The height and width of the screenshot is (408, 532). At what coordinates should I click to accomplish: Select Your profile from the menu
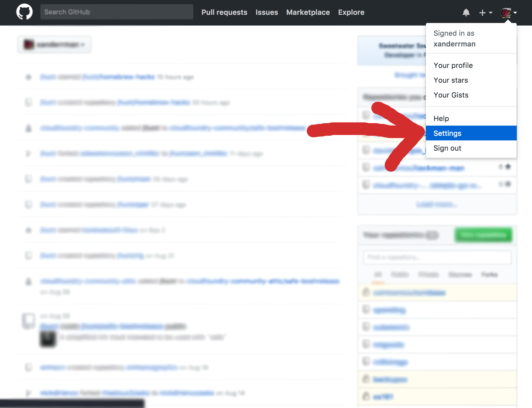[471, 65]
